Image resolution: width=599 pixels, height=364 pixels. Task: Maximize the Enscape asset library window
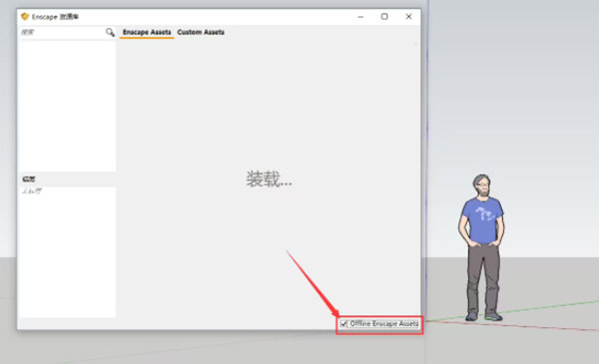coord(384,16)
